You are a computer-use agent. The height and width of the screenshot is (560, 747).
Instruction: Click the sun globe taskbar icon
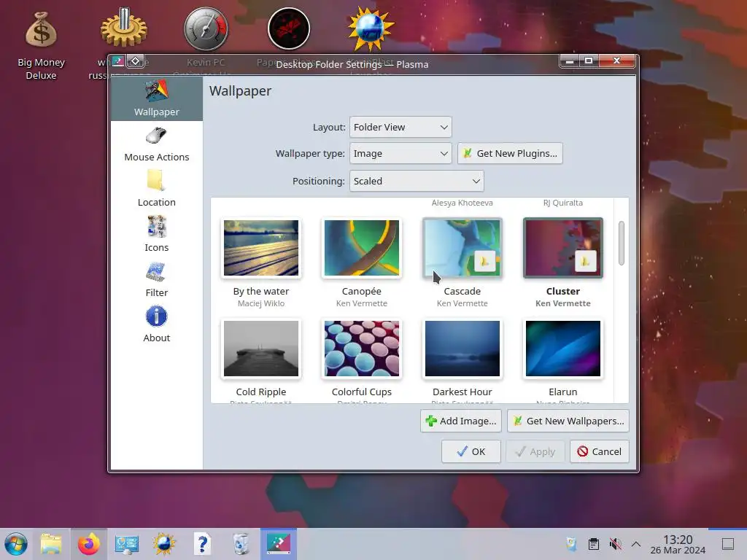point(164,544)
